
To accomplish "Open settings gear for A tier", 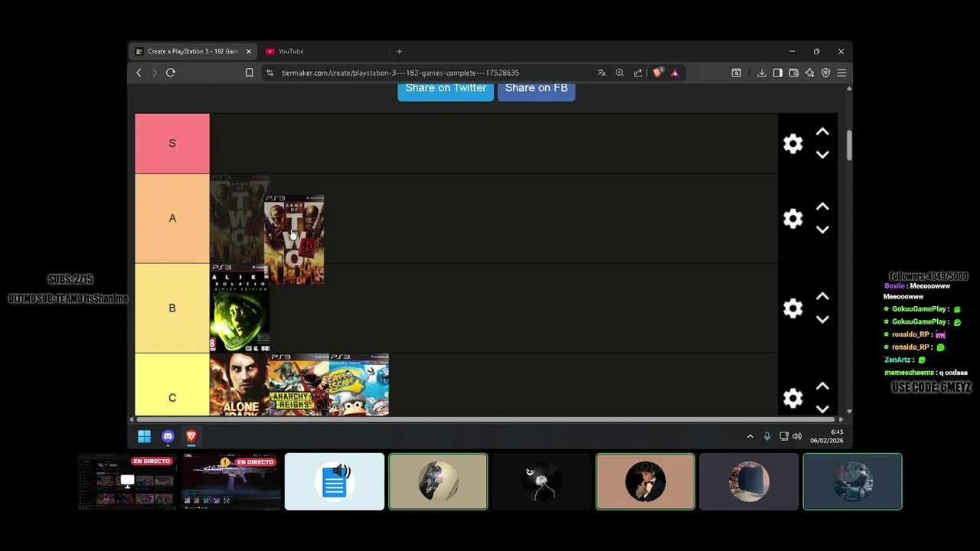I will (x=793, y=219).
